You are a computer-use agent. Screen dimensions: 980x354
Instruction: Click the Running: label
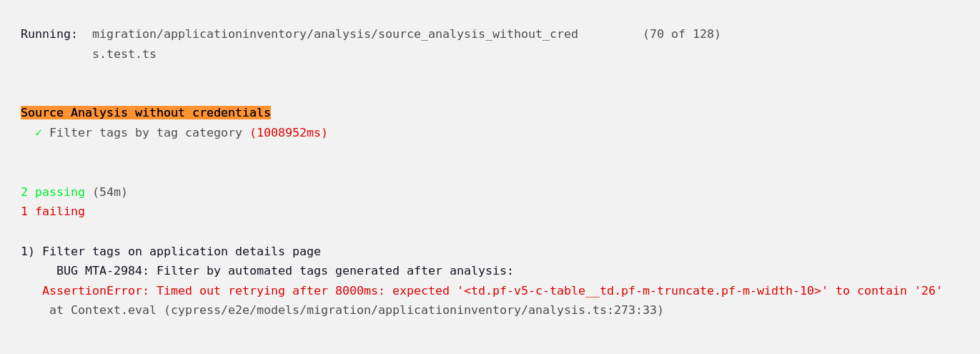[x=49, y=34]
